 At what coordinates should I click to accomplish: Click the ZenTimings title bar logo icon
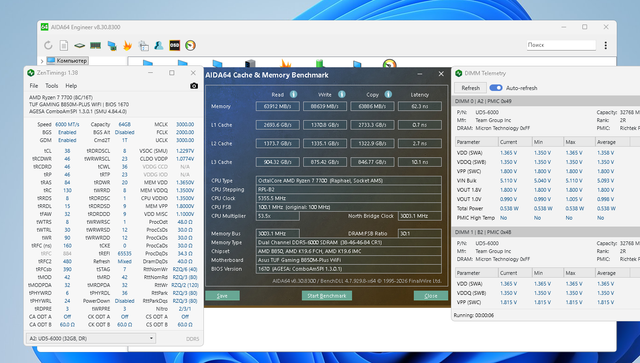[30, 73]
